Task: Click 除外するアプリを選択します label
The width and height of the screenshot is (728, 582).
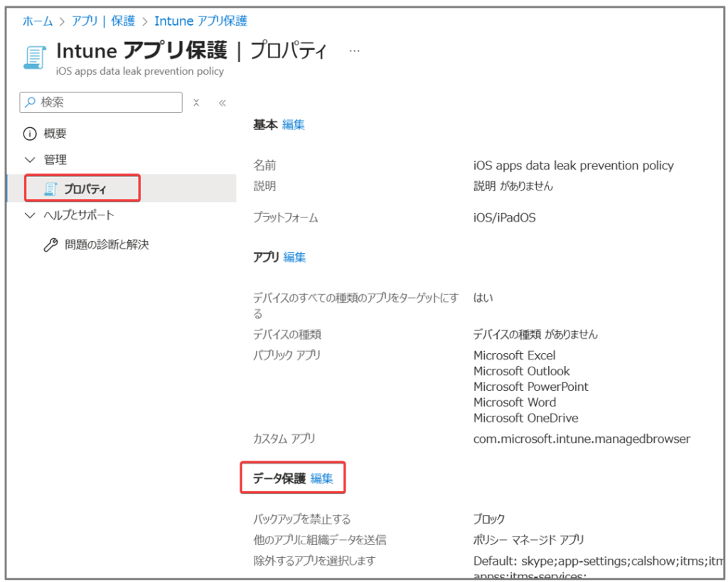Action: pos(314,561)
